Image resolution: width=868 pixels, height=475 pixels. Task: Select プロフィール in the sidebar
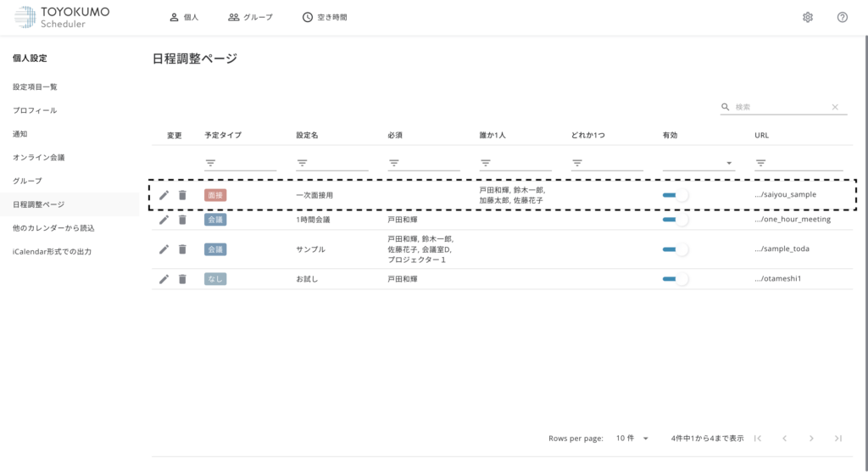point(35,110)
